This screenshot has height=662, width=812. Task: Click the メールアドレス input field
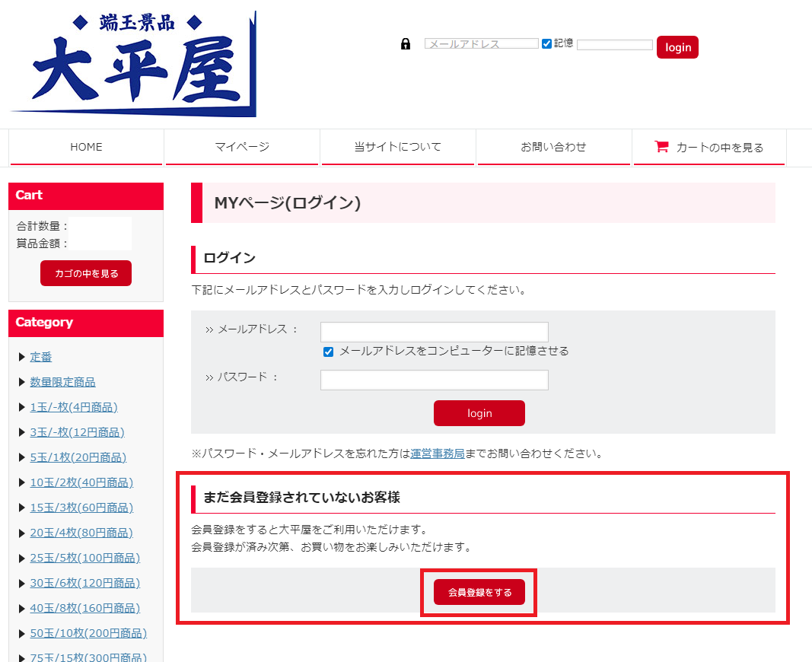pyautogui.click(x=434, y=332)
